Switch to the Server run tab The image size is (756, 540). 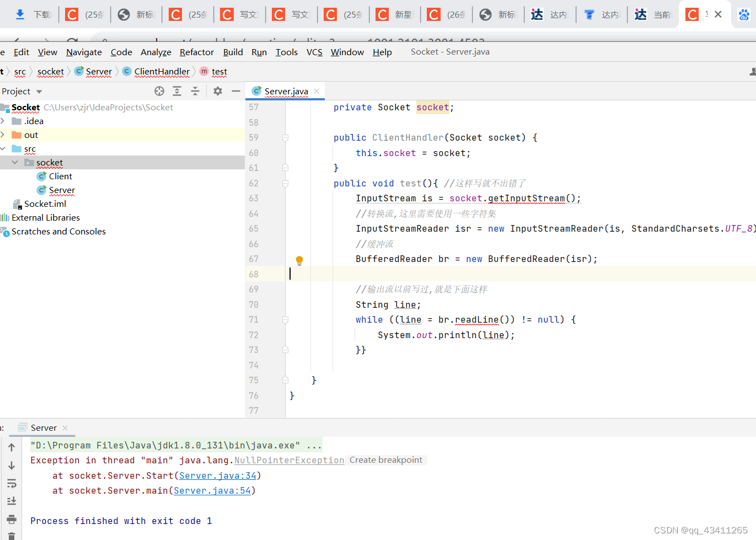click(x=43, y=427)
